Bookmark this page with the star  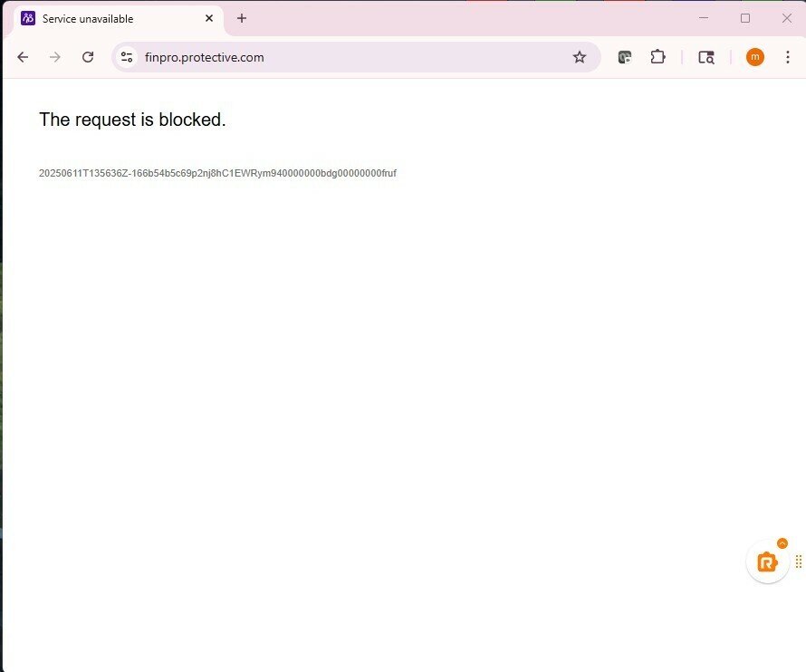[x=580, y=57]
